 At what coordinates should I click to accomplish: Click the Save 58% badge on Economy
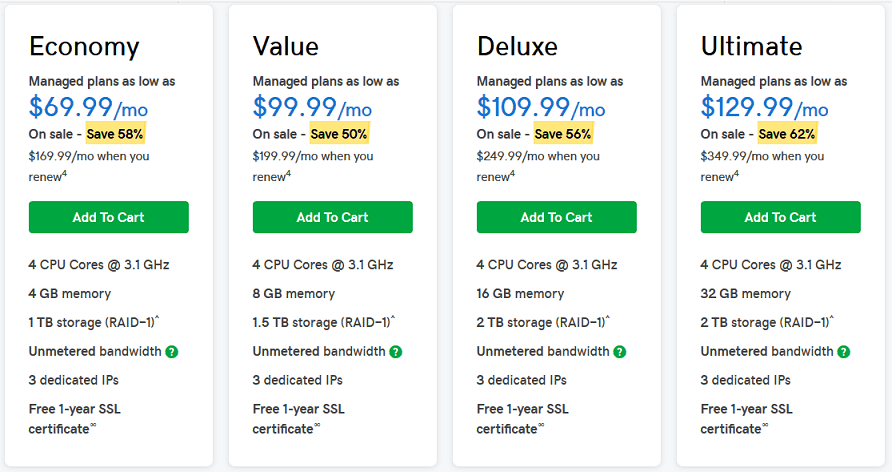(115, 134)
